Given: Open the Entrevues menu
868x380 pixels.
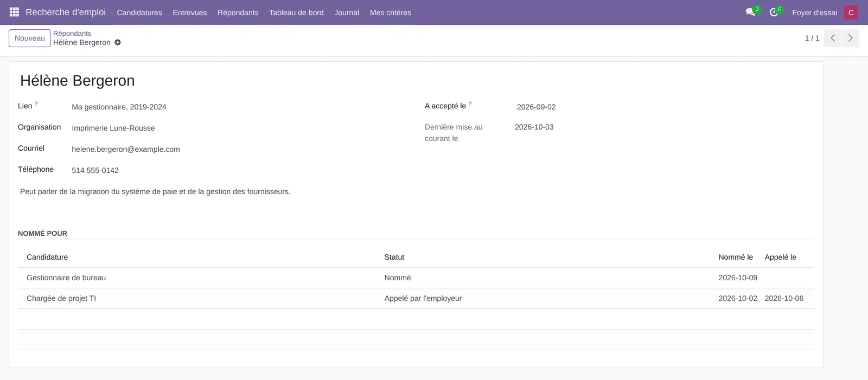Looking at the screenshot, I should 190,12.
